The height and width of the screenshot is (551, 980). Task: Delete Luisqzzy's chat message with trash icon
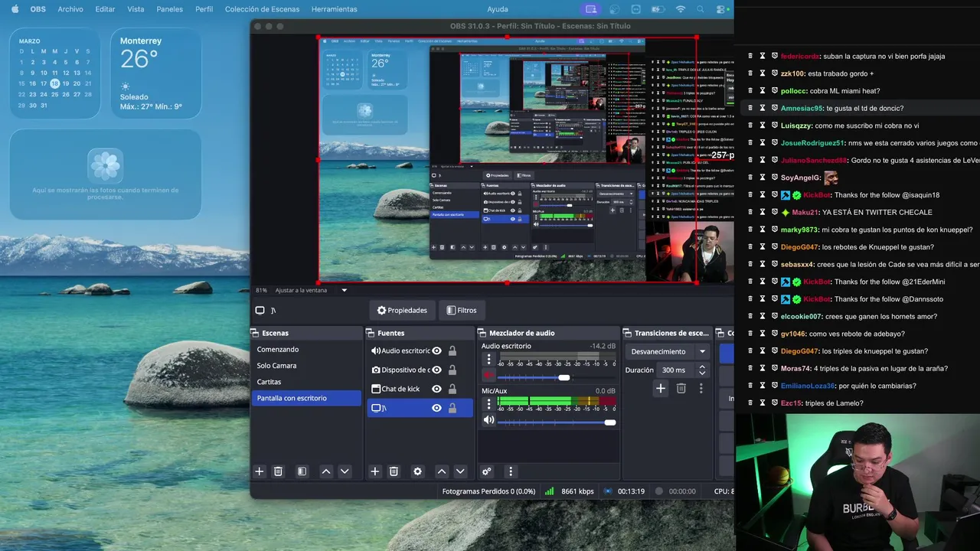[x=750, y=126]
